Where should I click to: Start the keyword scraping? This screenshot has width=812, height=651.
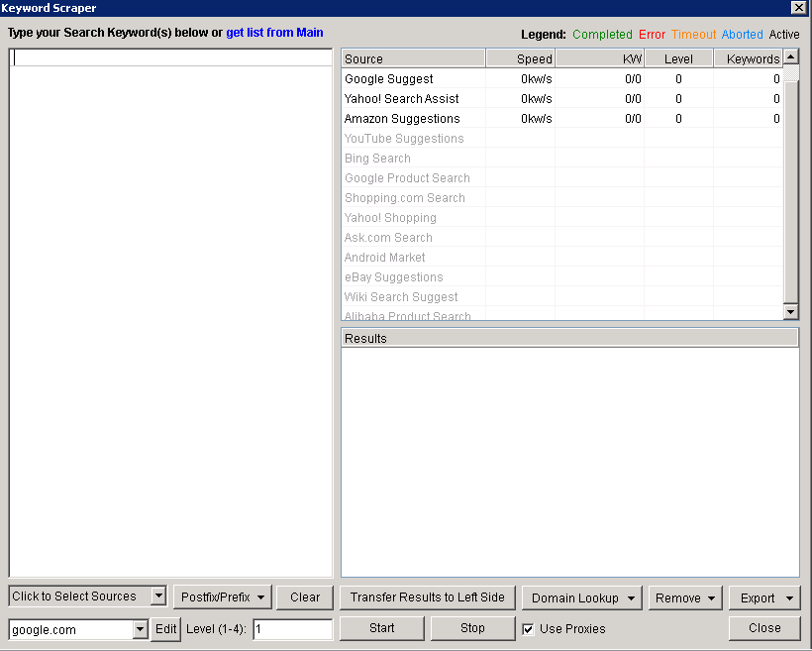[382, 628]
